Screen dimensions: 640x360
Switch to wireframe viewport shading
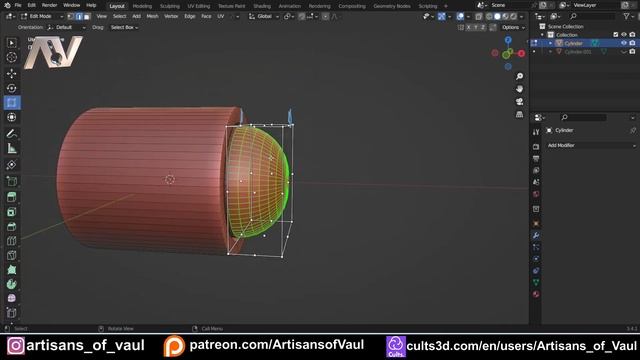[489, 17]
